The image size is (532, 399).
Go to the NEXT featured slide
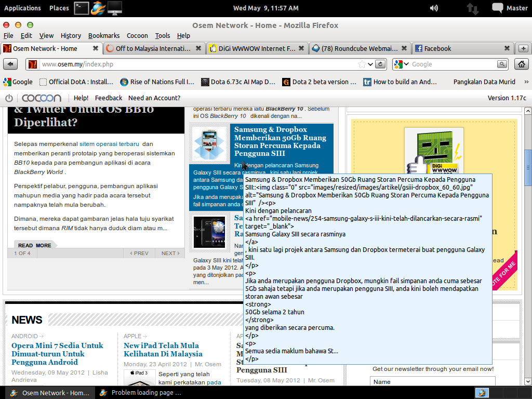(x=170, y=254)
